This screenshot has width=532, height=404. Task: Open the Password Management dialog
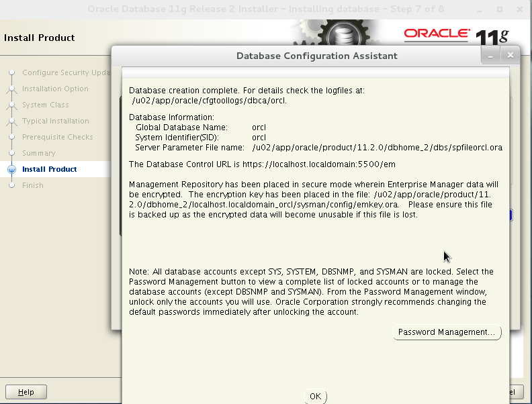pos(447,332)
